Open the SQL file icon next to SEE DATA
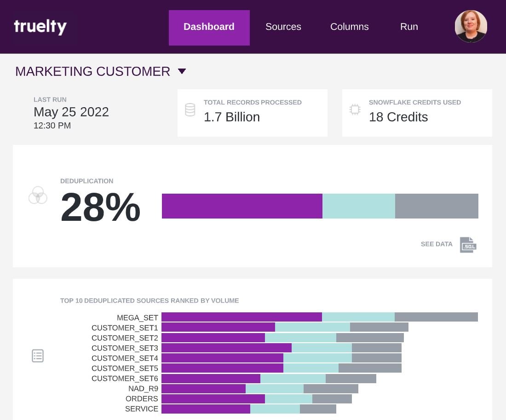 pyautogui.click(x=468, y=245)
